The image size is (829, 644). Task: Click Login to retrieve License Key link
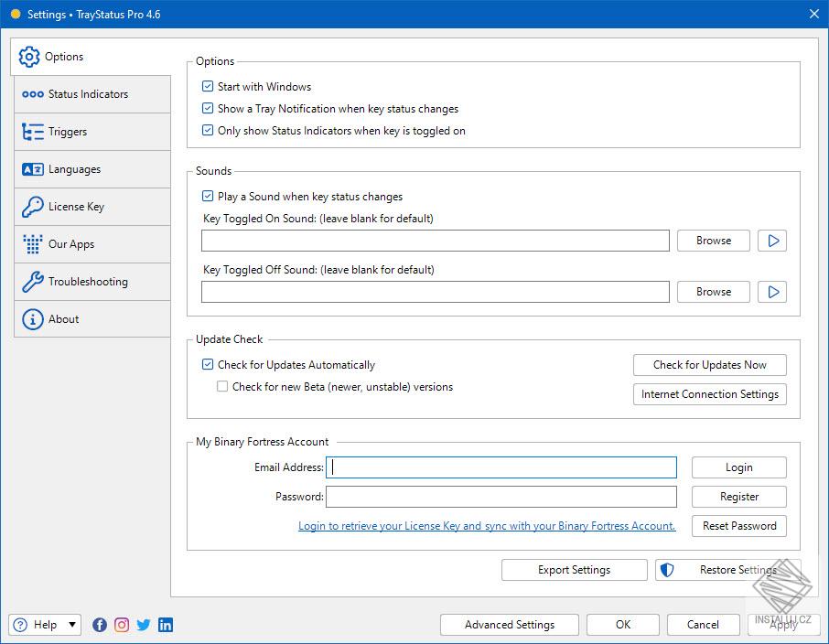(486, 526)
